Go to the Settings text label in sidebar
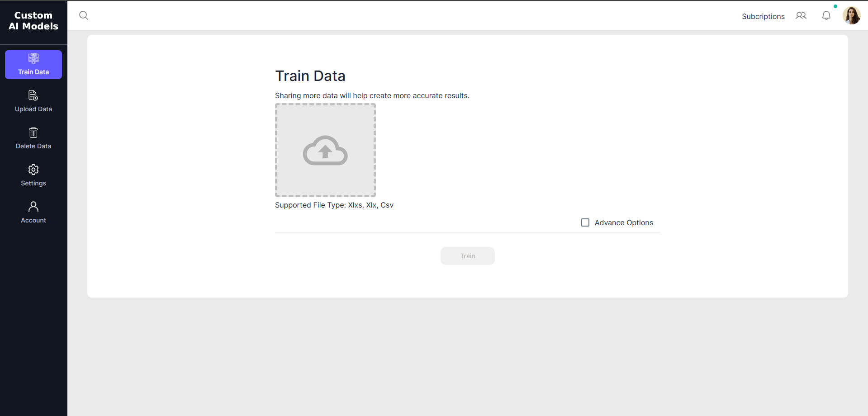Image resolution: width=868 pixels, height=416 pixels. click(x=33, y=183)
